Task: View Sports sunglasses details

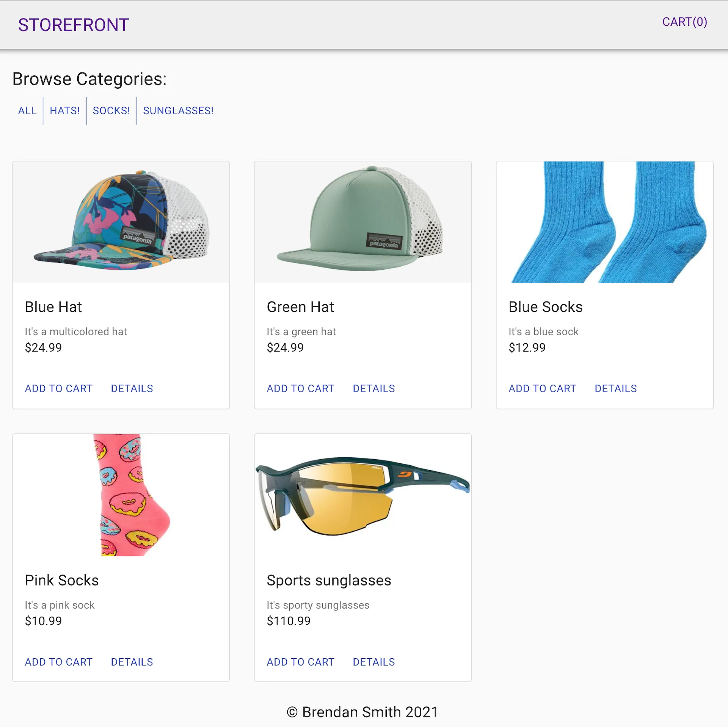Action: coord(373,662)
